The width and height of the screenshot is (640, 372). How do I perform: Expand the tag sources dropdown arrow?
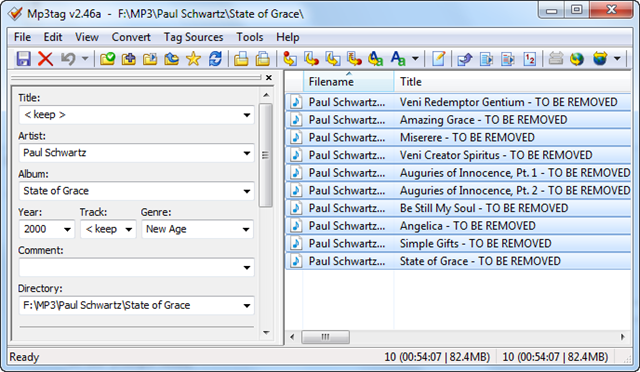point(617,59)
